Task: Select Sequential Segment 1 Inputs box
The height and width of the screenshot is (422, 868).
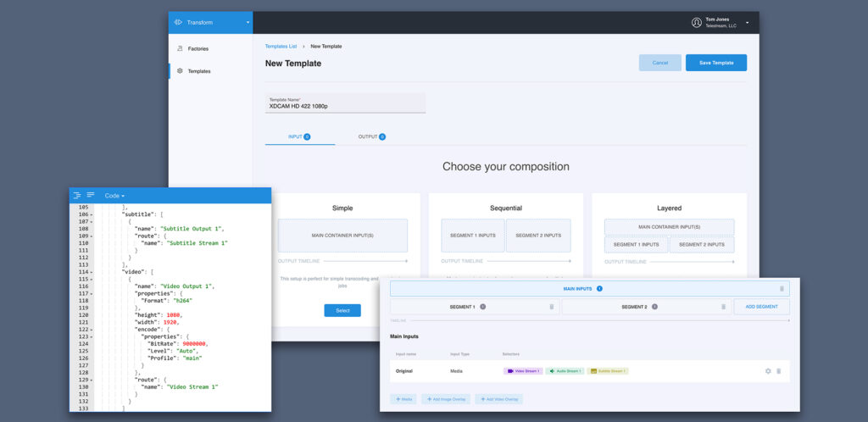Action: click(x=473, y=236)
